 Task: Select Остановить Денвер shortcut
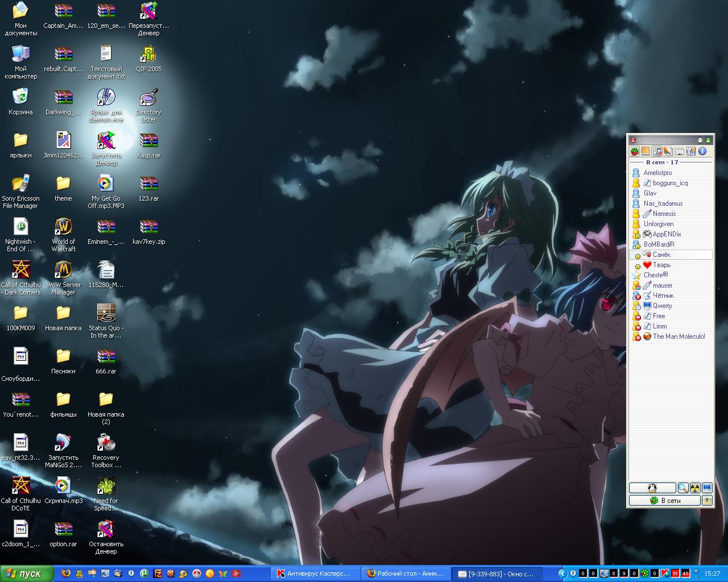click(106, 537)
